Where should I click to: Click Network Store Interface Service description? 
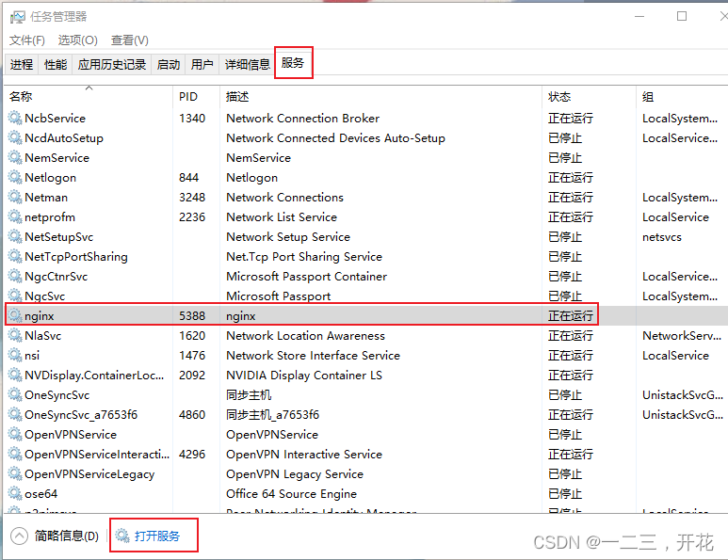[x=313, y=356]
